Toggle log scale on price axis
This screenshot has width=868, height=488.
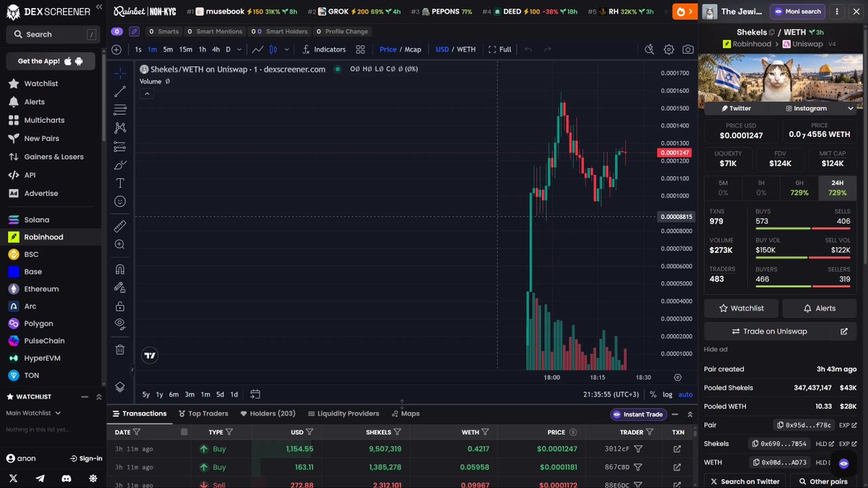tap(667, 395)
